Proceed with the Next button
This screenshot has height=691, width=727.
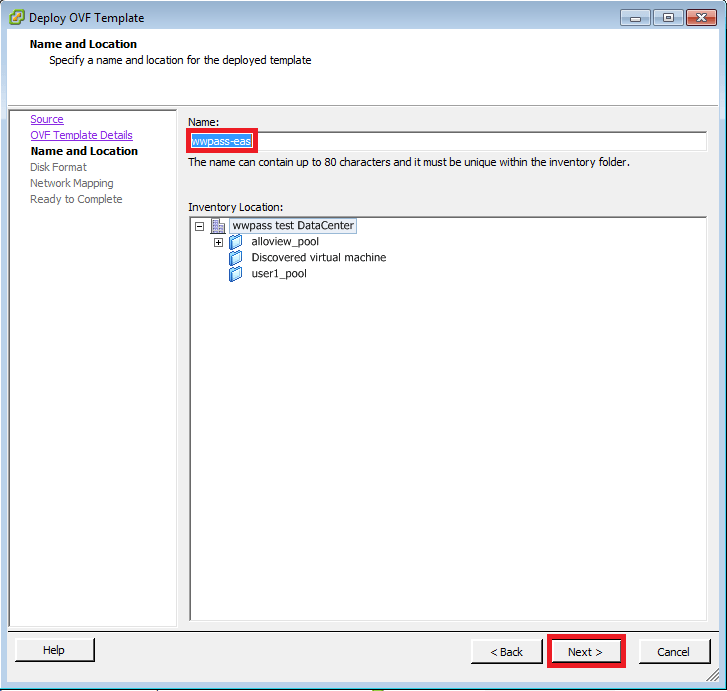tap(586, 652)
